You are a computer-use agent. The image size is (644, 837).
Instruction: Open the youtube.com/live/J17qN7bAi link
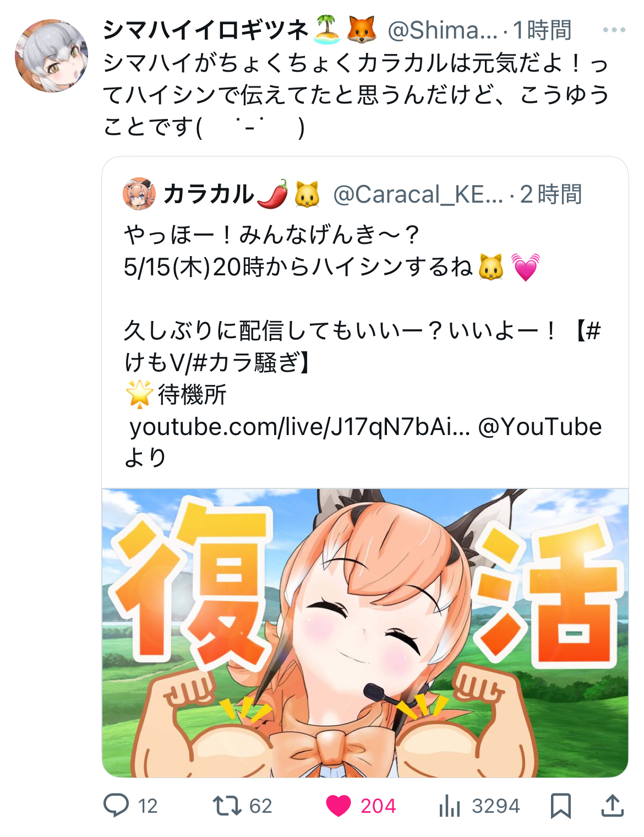300,427
